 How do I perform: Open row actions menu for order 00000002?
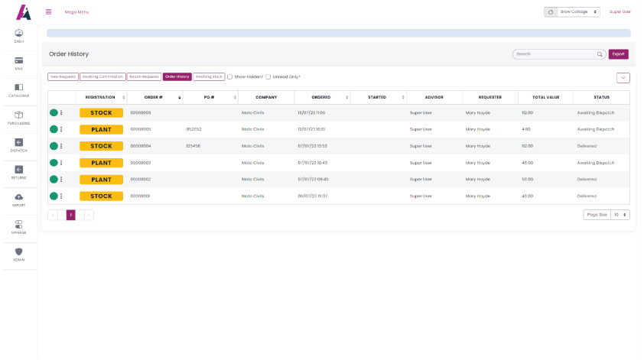[x=61, y=180]
